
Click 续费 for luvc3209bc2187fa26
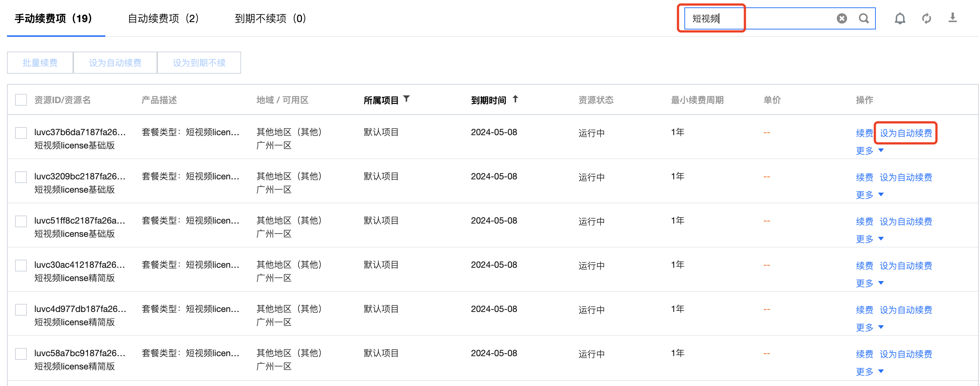[864, 177]
